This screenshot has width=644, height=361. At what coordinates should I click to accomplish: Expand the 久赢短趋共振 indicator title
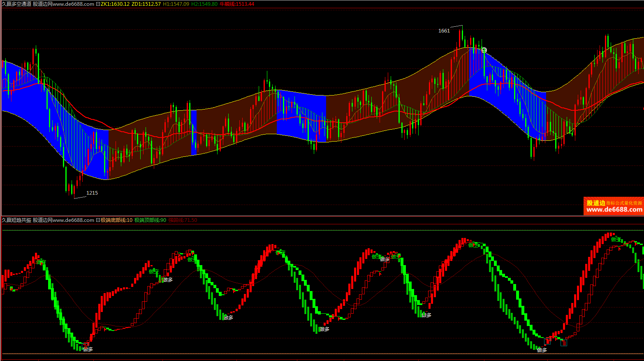[16, 220]
